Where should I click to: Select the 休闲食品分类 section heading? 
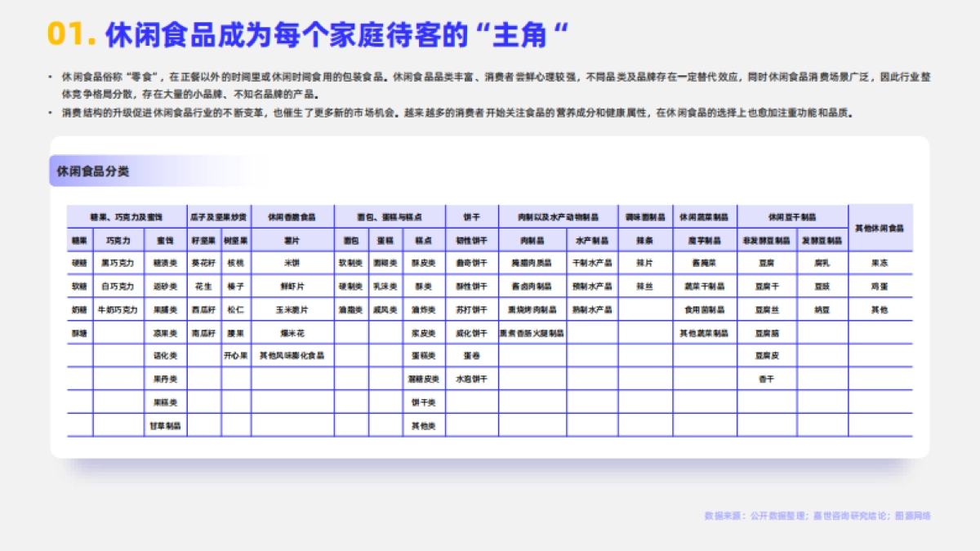(x=93, y=171)
